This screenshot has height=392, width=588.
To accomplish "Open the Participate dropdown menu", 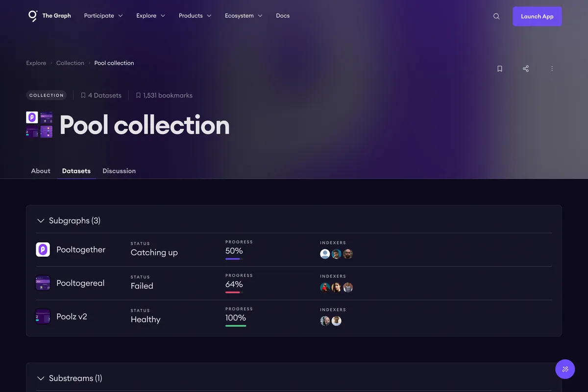I will 103,16.
